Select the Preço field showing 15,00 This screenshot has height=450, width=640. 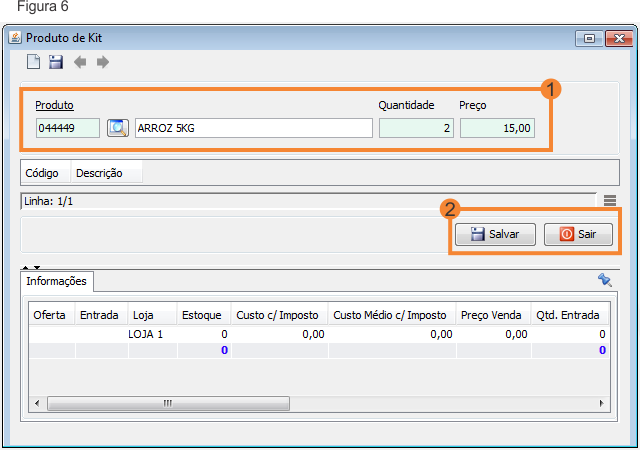[497, 128]
